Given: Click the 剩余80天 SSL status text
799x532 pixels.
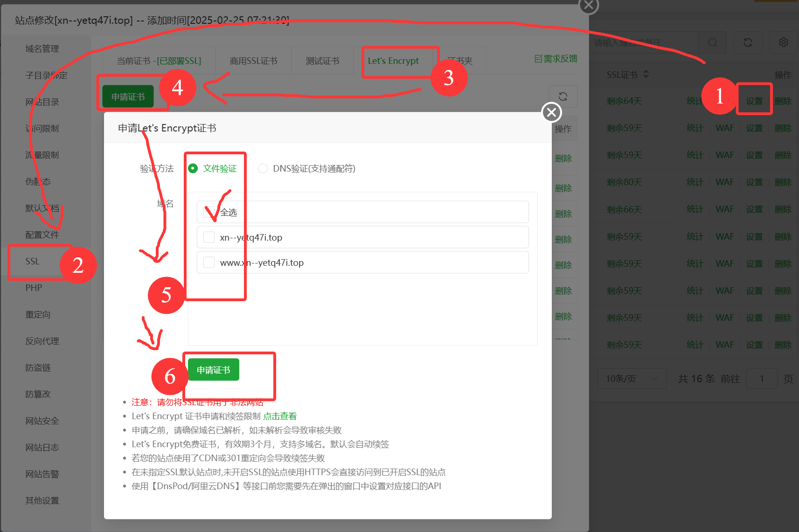Looking at the screenshot, I should 624,182.
